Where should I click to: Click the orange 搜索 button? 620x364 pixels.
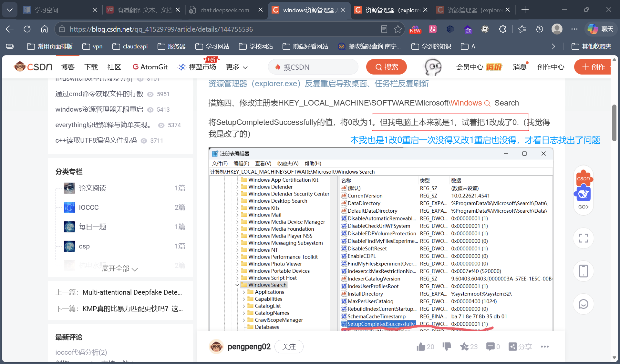click(387, 67)
